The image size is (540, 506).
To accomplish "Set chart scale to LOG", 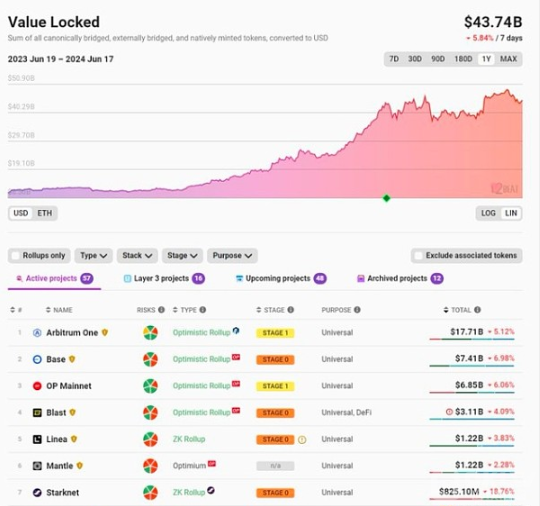I will pyautogui.click(x=488, y=213).
